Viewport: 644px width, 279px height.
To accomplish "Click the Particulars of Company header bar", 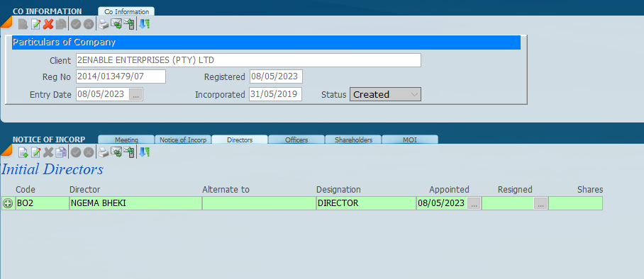I will coord(266,42).
